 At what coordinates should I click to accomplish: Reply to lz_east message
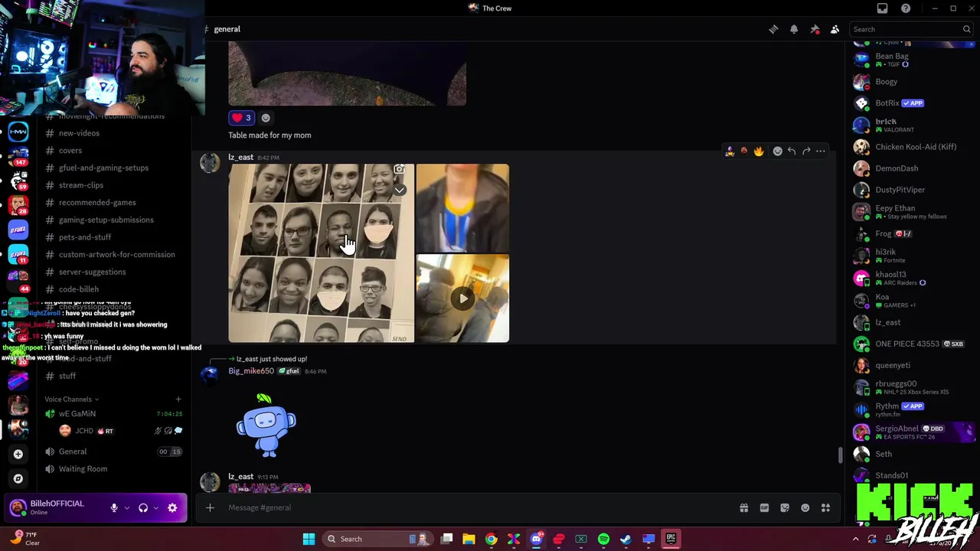pyautogui.click(x=792, y=152)
